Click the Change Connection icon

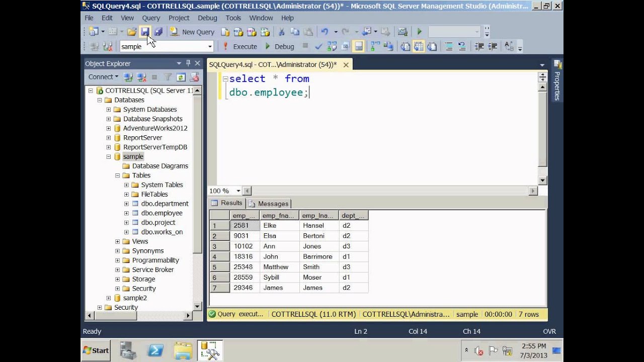(x=107, y=46)
